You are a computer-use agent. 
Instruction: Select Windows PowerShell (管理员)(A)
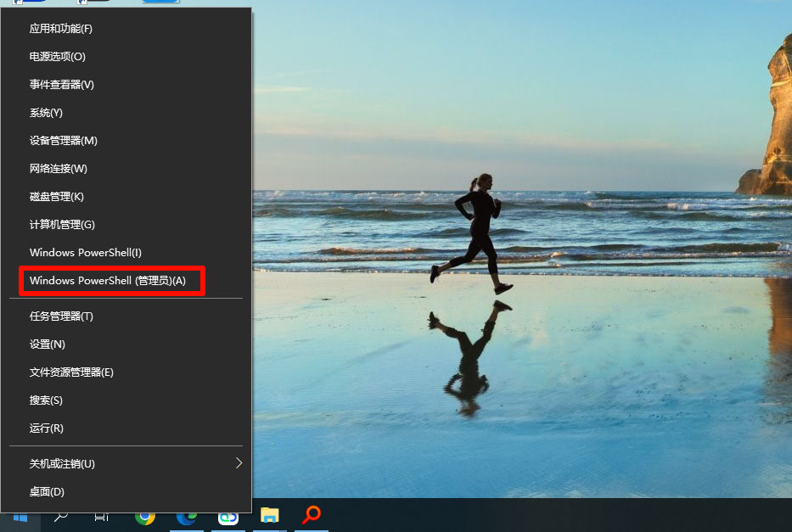[x=108, y=281]
